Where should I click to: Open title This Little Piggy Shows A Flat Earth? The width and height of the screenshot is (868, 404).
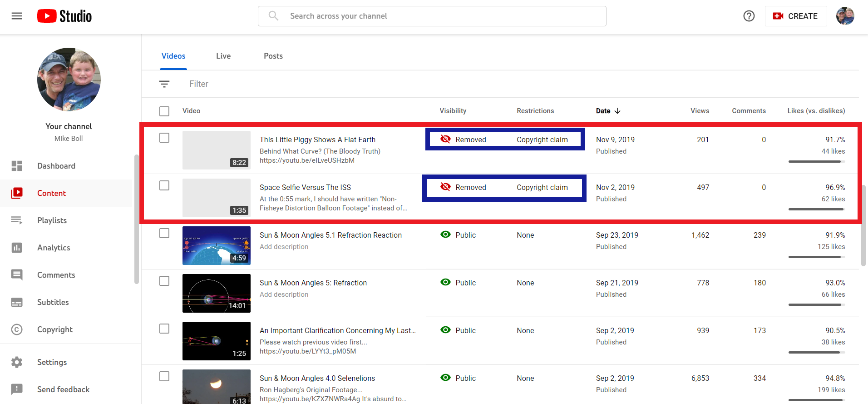(x=317, y=140)
